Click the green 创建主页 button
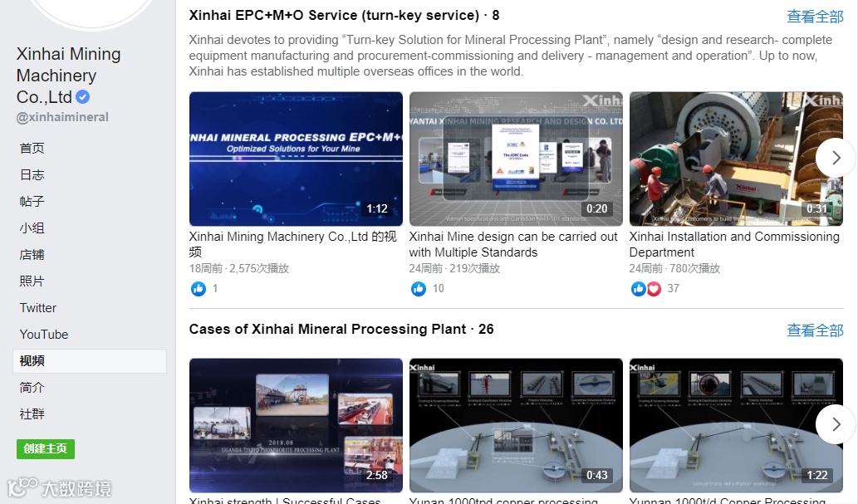The height and width of the screenshot is (504, 858). tap(46, 448)
